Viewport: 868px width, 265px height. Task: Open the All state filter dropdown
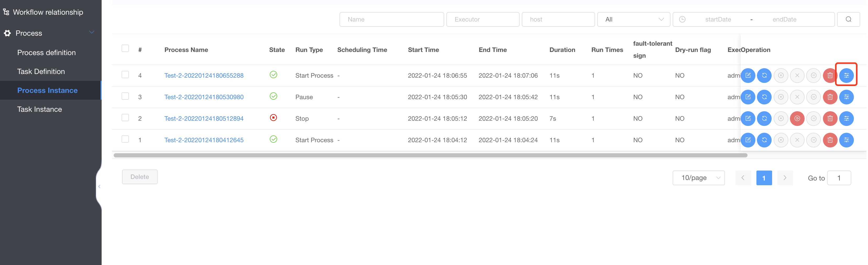(x=634, y=19)
